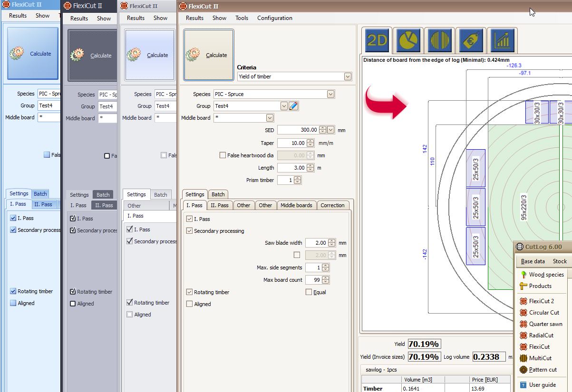Image resolution: width=572 pixels, height=392 pixels.
Task: Click the Length spinner arrows
Action: [310, 168]
